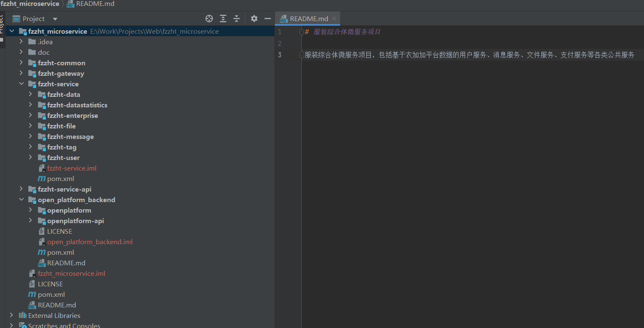644x328 pixels.
Task: Expand Scratches and Consoles node
Action: click(12, 325)
